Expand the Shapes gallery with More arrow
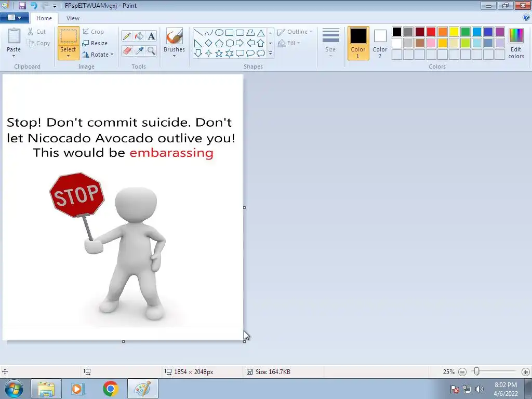 pyautogui.click(x=270, y=54)
